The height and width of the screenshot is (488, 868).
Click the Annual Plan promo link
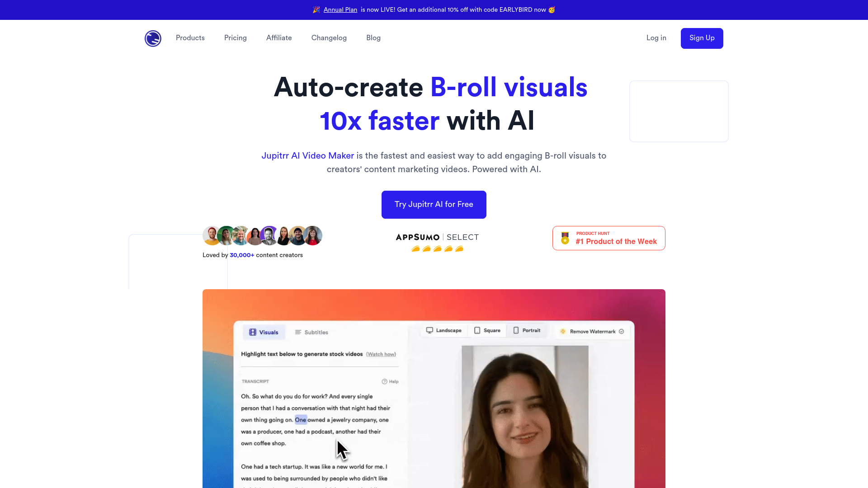point(340,9)
